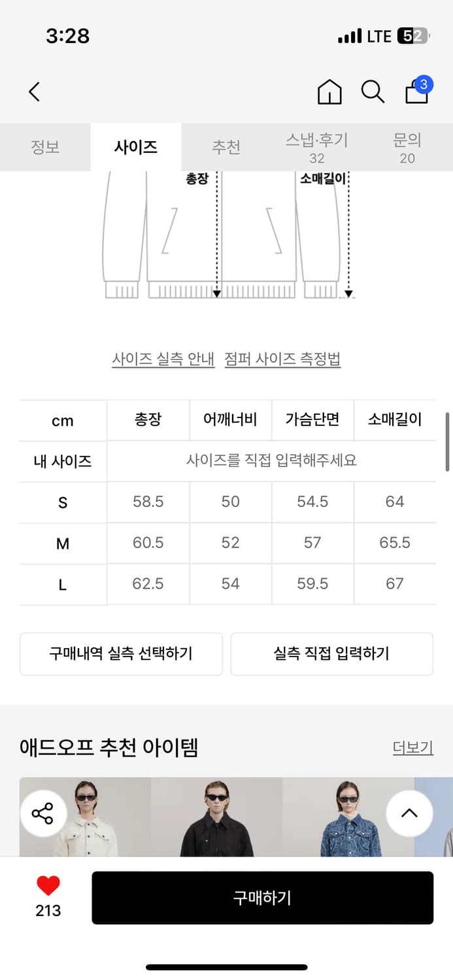Toggle the red heart like icon

(48, 887)
